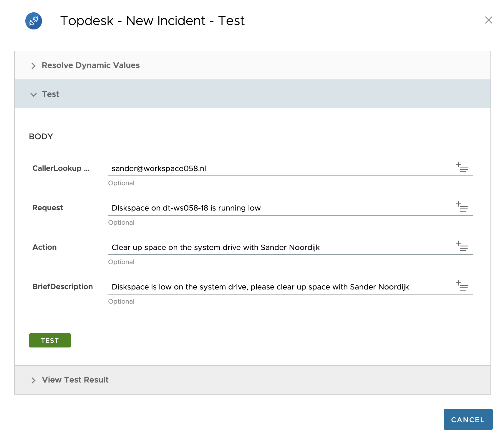Screen dimensions: 504x437
Task: Click the chevron beside View Test Result
Action: pyautogui.click(x=34, y=380)
